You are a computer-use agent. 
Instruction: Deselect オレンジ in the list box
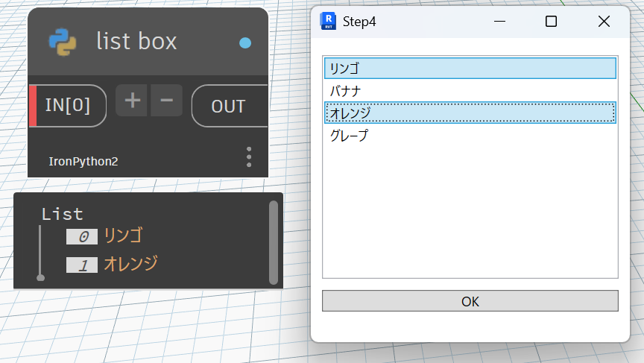[470, 113]
